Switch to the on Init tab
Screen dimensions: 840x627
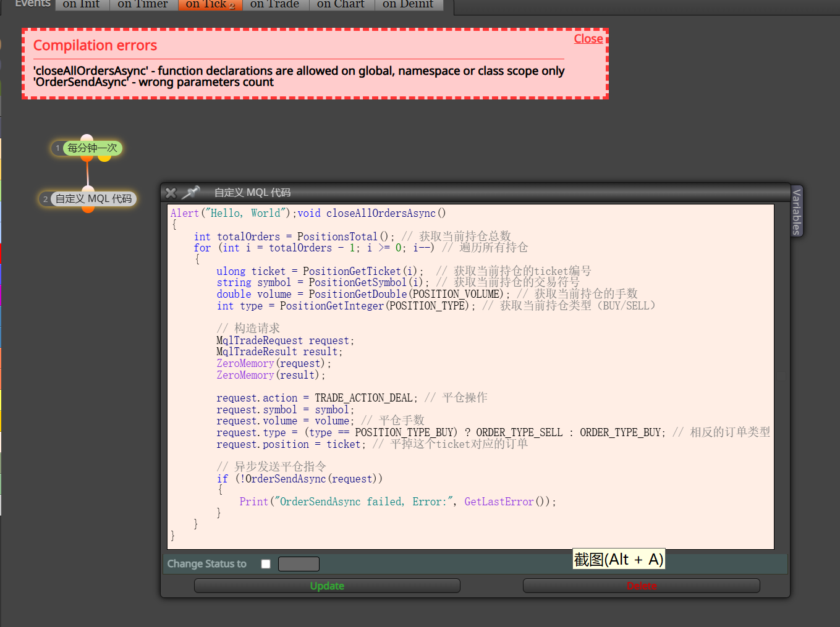[82, 4]
